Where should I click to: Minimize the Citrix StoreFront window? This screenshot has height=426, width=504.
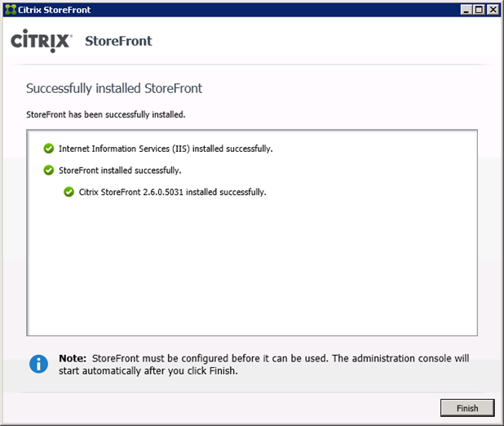pyautogui.click(x=466, y=9)
